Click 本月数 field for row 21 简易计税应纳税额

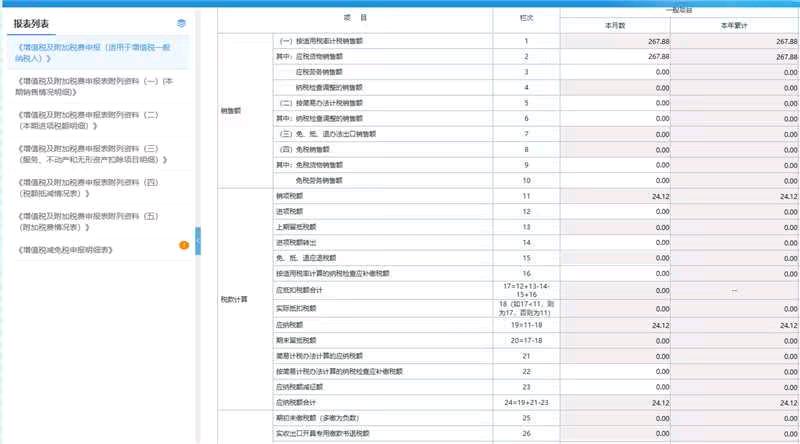(x=615, y=356)
